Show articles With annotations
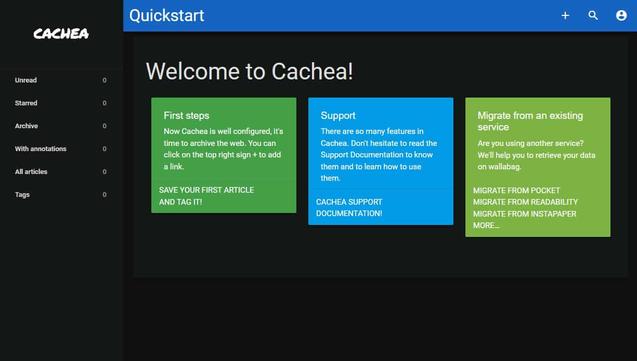 point(61,149)
